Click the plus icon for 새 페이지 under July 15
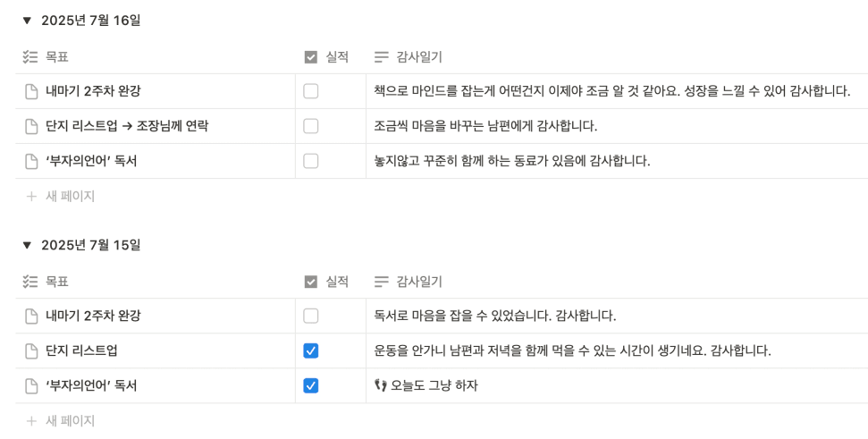 [31, 421]
